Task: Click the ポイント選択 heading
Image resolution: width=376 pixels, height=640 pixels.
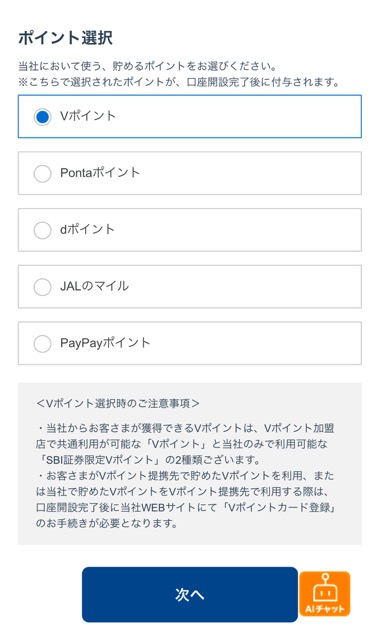Action: [65, 38]
